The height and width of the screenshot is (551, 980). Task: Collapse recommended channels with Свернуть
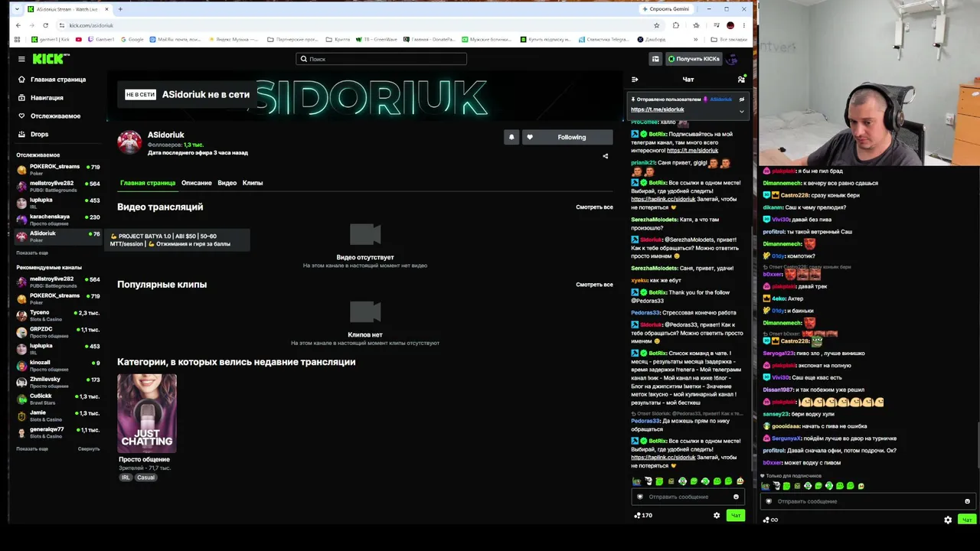click(x=89, y=448)
